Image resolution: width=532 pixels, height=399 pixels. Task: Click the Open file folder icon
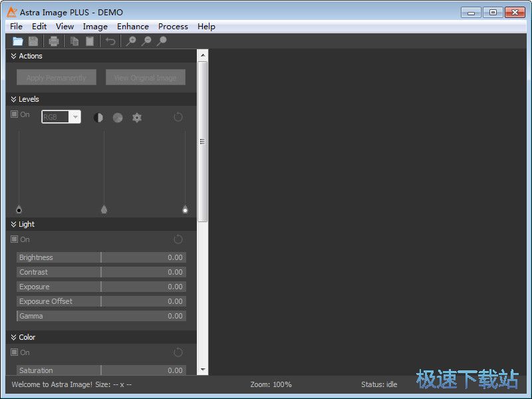18,41
